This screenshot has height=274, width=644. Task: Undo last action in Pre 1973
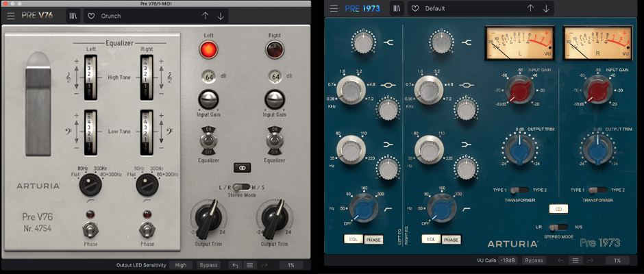click(560, 260)
